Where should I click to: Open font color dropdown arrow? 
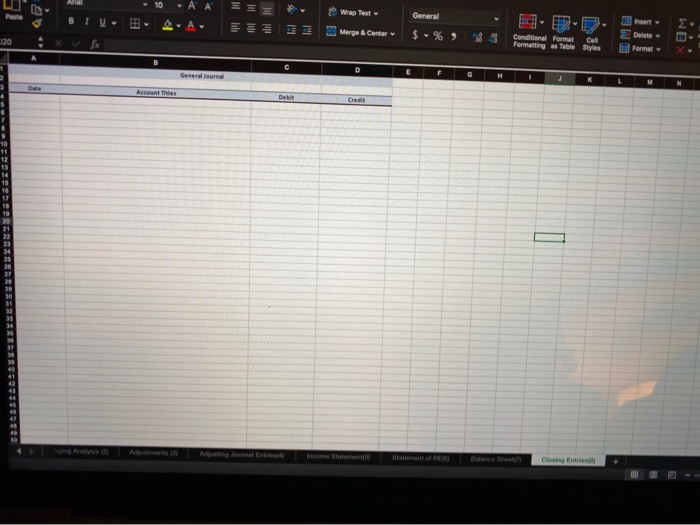(x=202, y=27)
